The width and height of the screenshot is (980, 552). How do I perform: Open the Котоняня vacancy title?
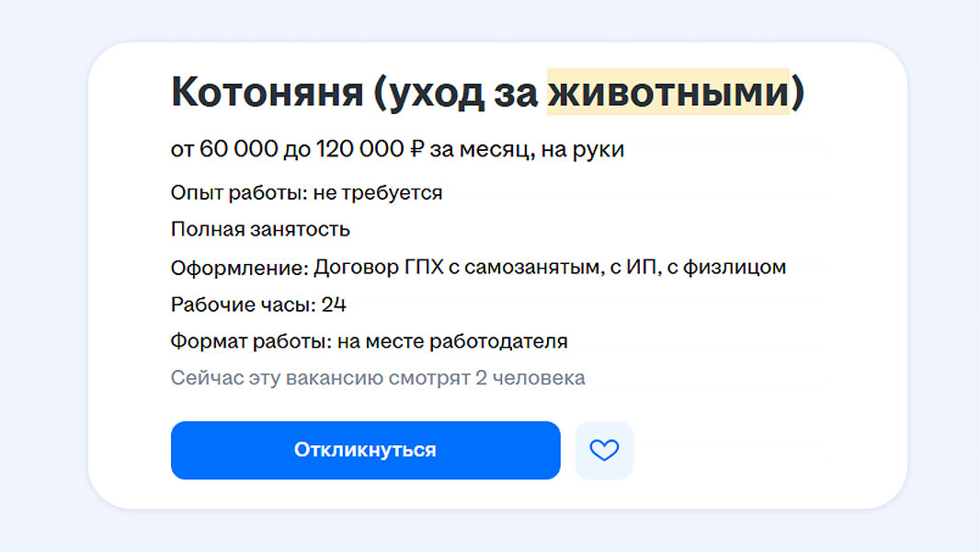pyautogui.click(x=267, y=92)
